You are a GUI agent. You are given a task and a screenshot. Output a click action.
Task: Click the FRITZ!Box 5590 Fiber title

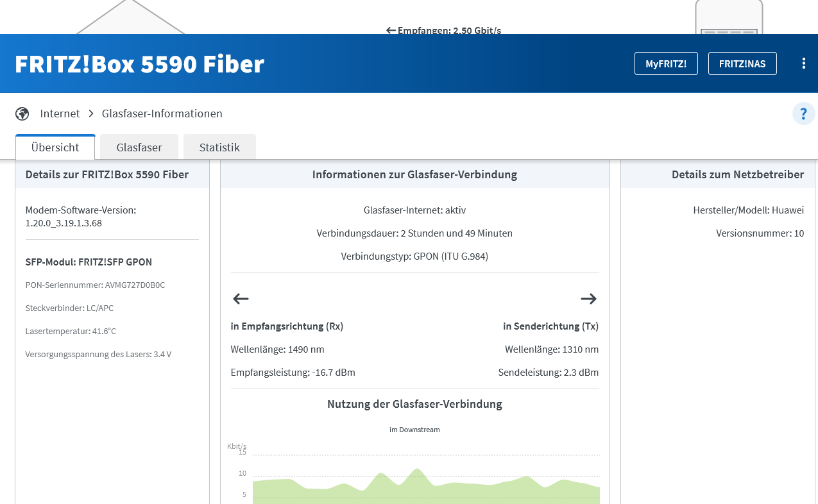140,64
